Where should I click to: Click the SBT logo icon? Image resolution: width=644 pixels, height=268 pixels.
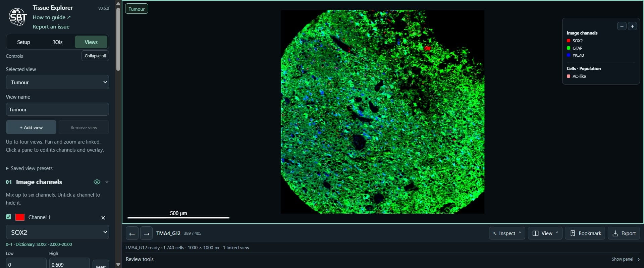[x=18, y=17]
